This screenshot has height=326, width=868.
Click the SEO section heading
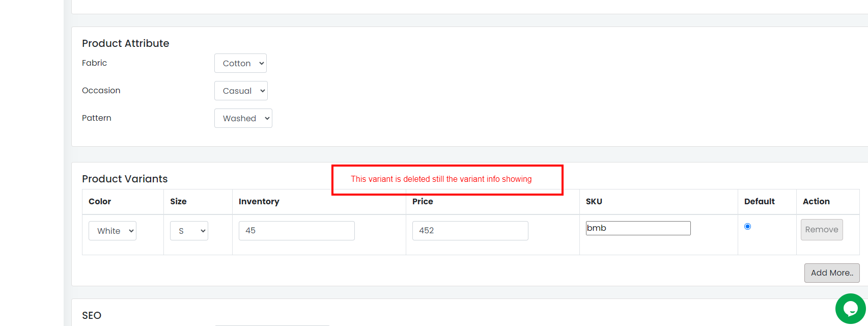tap(92, 315)
